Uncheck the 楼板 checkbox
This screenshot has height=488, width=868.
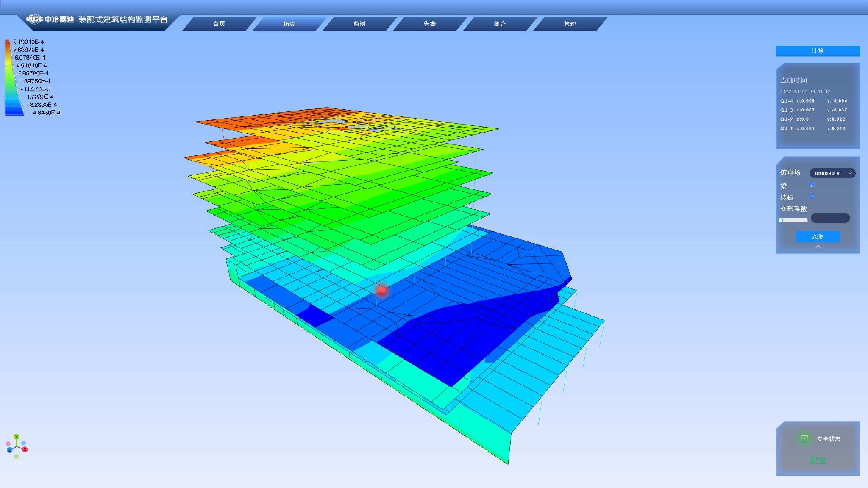(812, 196)
